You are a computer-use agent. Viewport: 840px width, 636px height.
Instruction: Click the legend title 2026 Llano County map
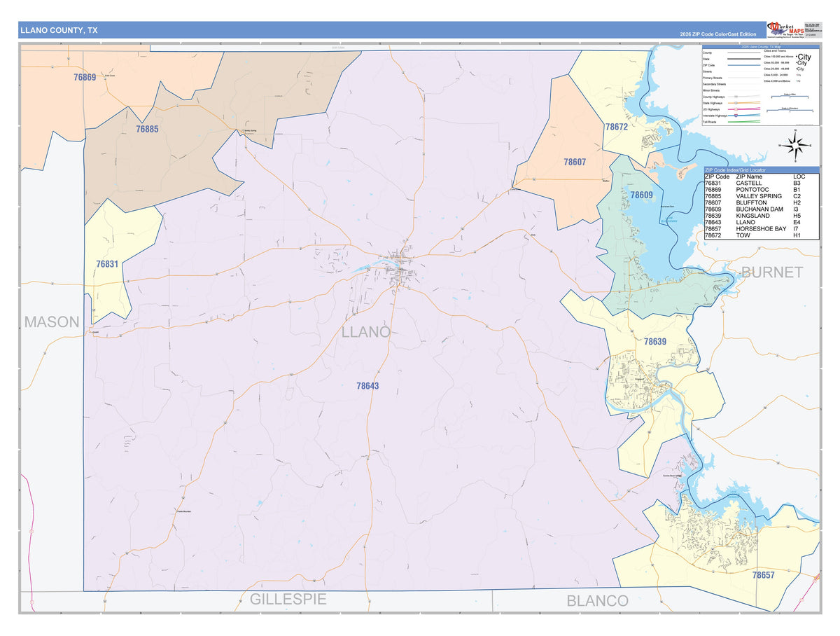click(x=761, y=47)
